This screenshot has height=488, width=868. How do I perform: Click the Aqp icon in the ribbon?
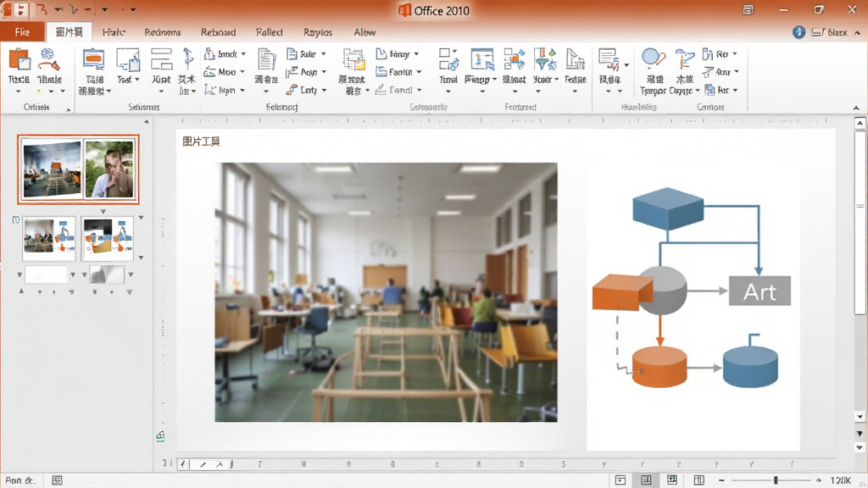[x=292, y=72]
